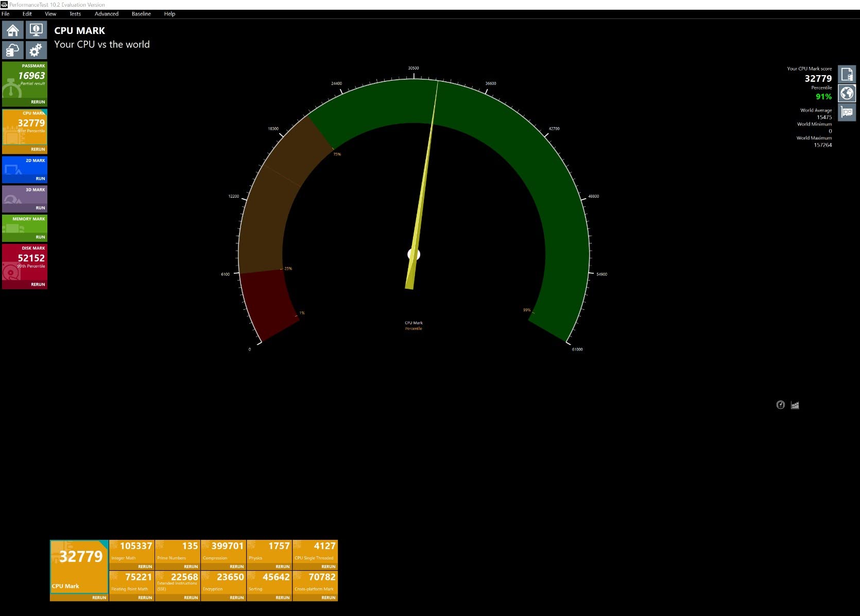Rerun the Encryption test
The width and height of the screenshot is (860, 616).
(x=237, y=598)
